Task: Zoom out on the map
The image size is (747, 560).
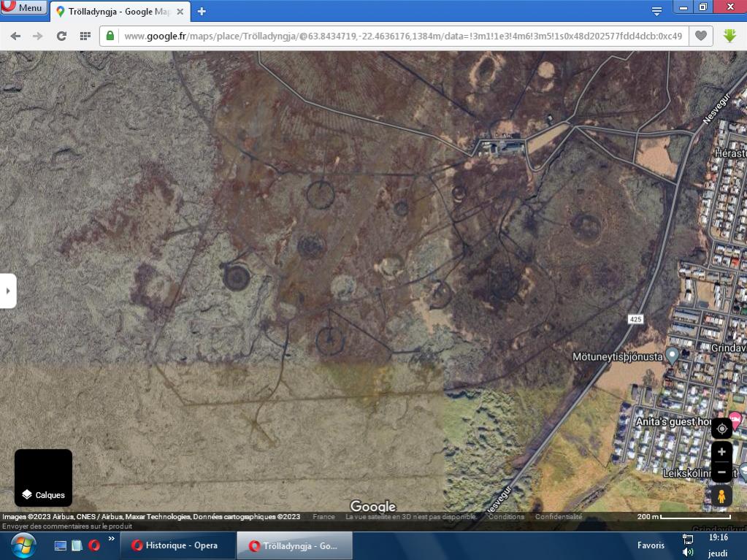Action: [x=721, y=472]
